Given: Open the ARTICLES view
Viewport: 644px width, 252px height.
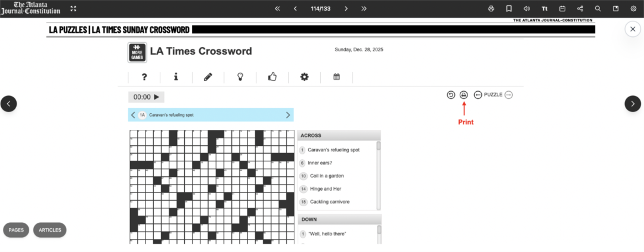Looking at the screenshot, I should point(50,230).
